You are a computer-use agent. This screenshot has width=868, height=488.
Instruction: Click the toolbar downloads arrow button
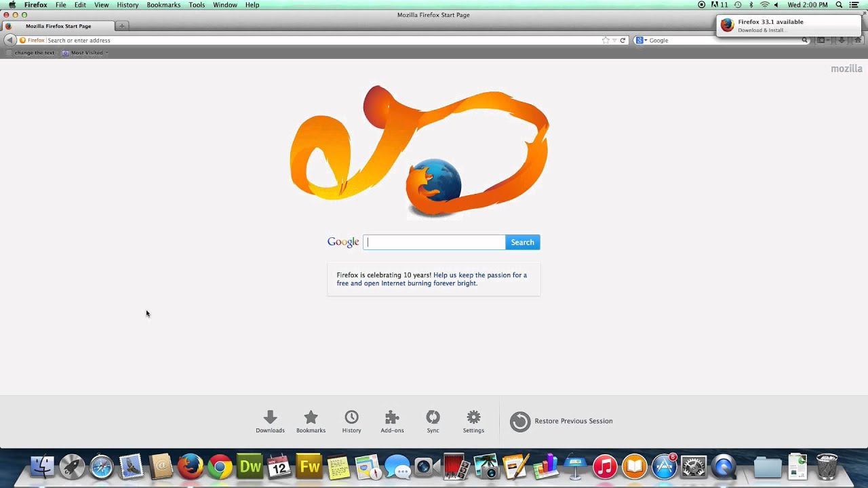click(x=841, y=40)
